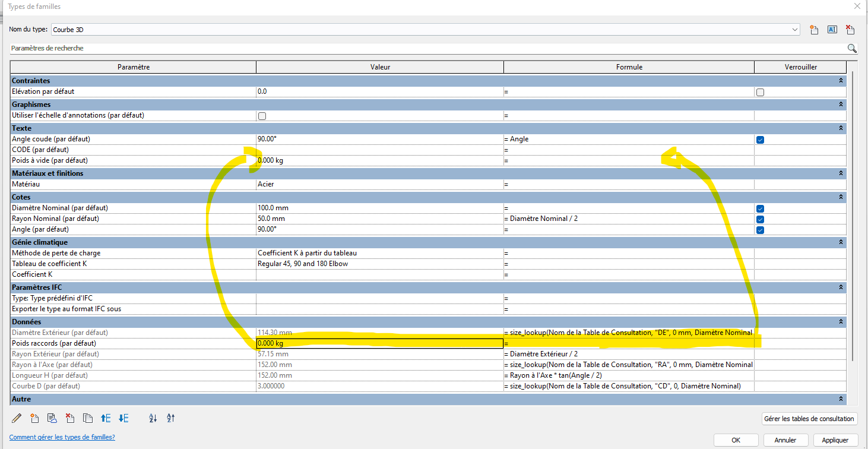Delete the Courbe 3D type with the red X document icon

pyautogui.click(x=850, y=29)
